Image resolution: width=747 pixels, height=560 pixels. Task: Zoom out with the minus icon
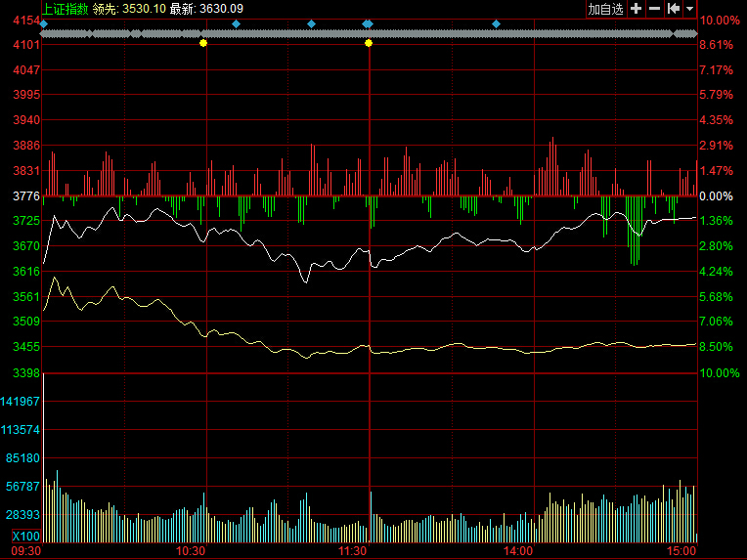(654, 9)
